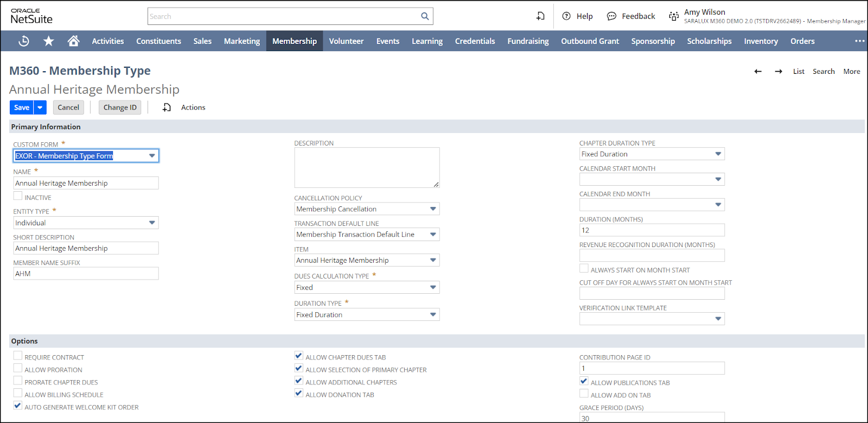Image resolution: width=868 pixels, height=423 pixels.
Task: Click the search magnifier icon
Action: click(x=425, y=16)
